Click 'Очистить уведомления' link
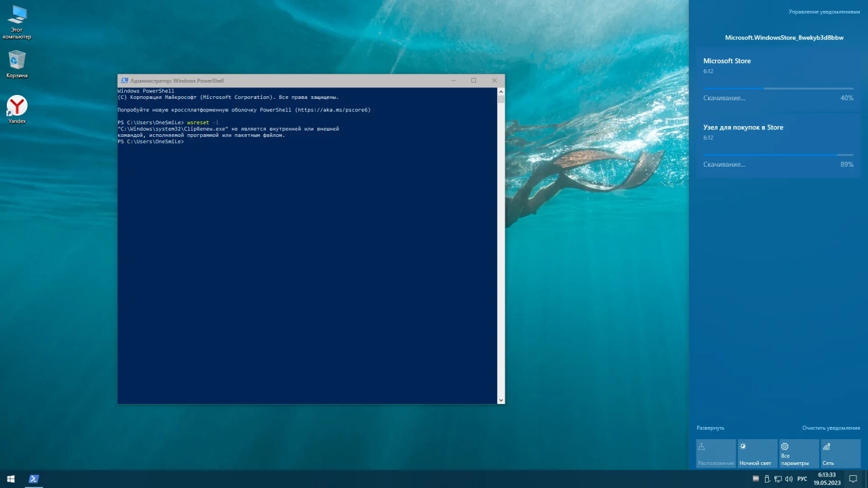Viewport: 868px width, 488px height. coord(831,428)
